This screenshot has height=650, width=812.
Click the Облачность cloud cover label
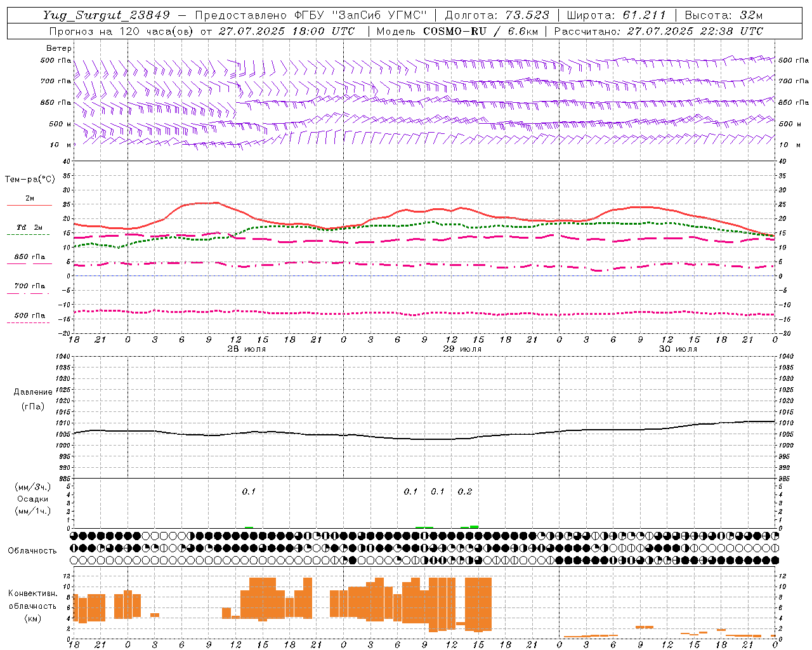[x=32, y=550]
